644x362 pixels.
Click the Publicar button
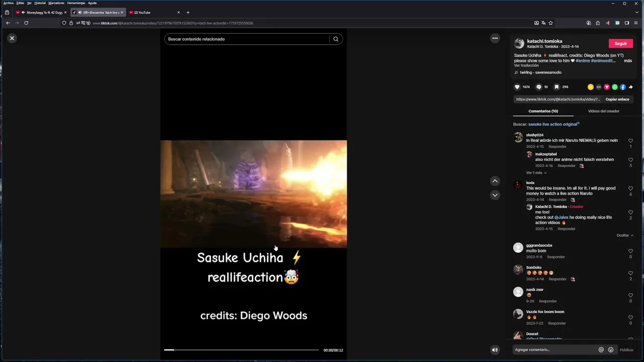coord(627,350)
